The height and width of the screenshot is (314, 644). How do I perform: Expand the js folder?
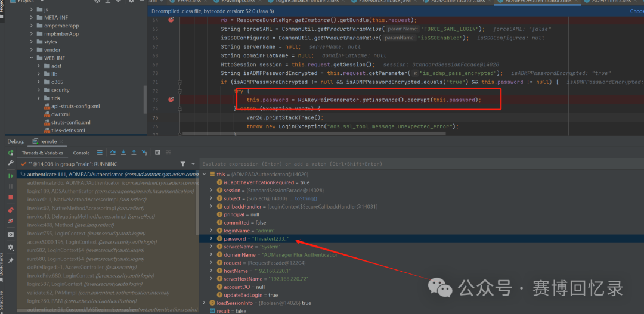(x=32, y=10)
